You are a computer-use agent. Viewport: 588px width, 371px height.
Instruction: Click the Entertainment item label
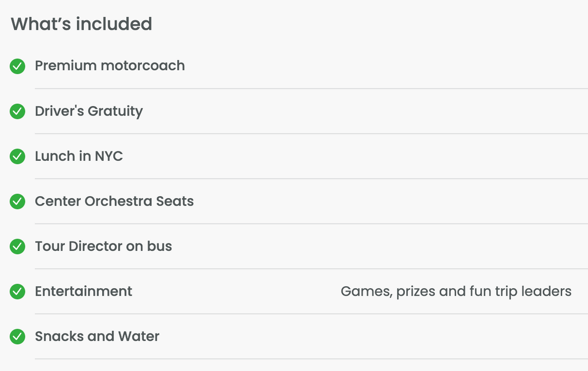[84, 291]
